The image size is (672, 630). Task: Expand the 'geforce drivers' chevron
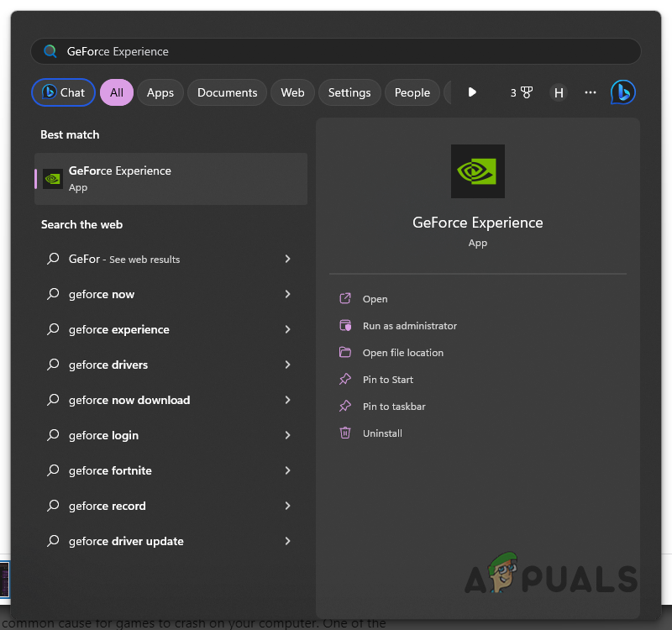pyautogui.click(x=287, y=365)
